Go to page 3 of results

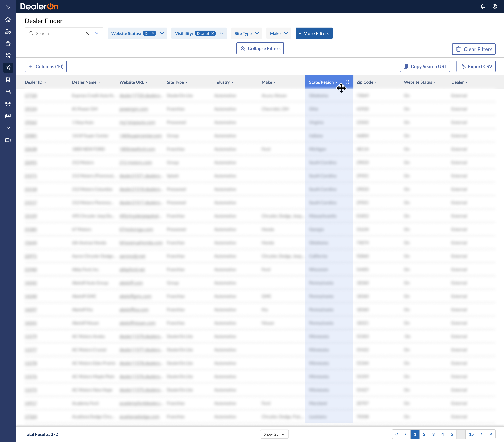pos(433,434)
